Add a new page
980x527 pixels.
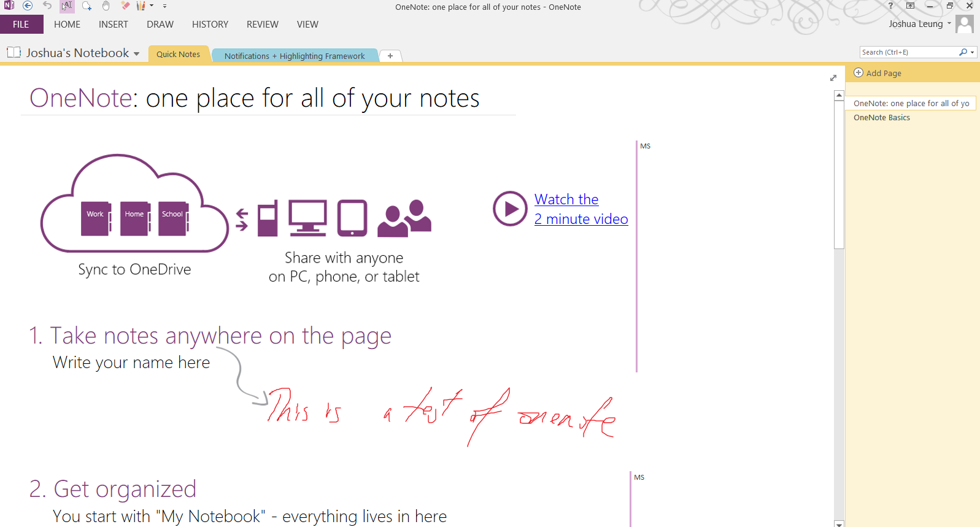point(878,73)
